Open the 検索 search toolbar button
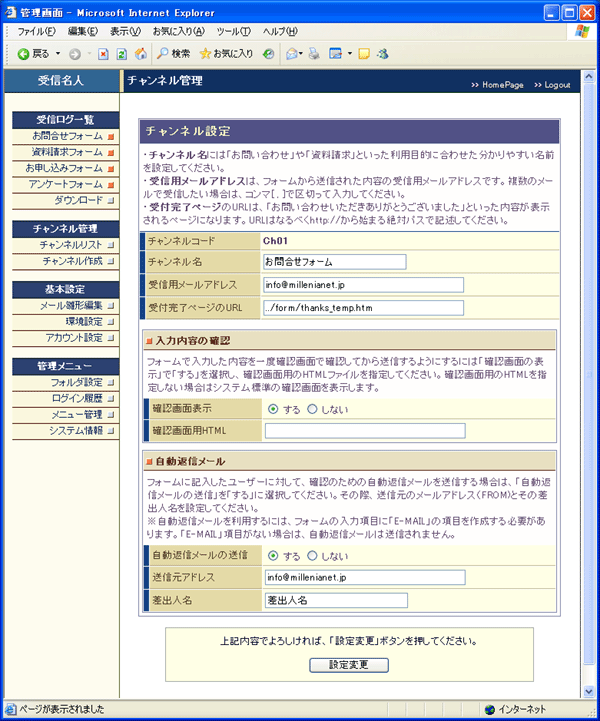Screen dimensions: 600x721 pyautogui.click(x=173, y=54)
